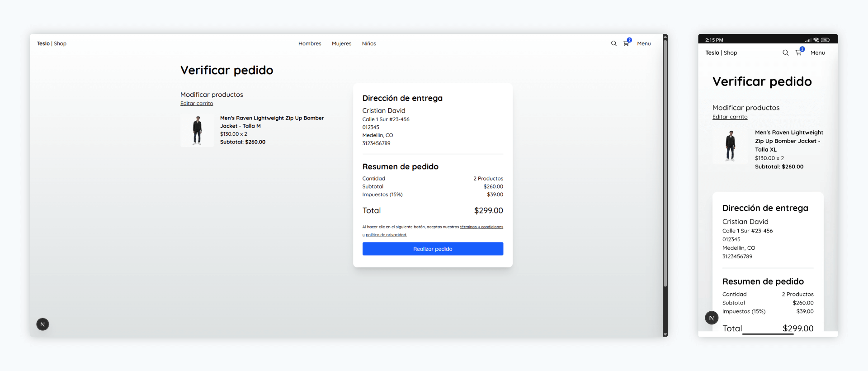Click the search magnifier in the mobile view
This screenshot has height=371, width=868.
pyautogui.click(x=785, y=52)
